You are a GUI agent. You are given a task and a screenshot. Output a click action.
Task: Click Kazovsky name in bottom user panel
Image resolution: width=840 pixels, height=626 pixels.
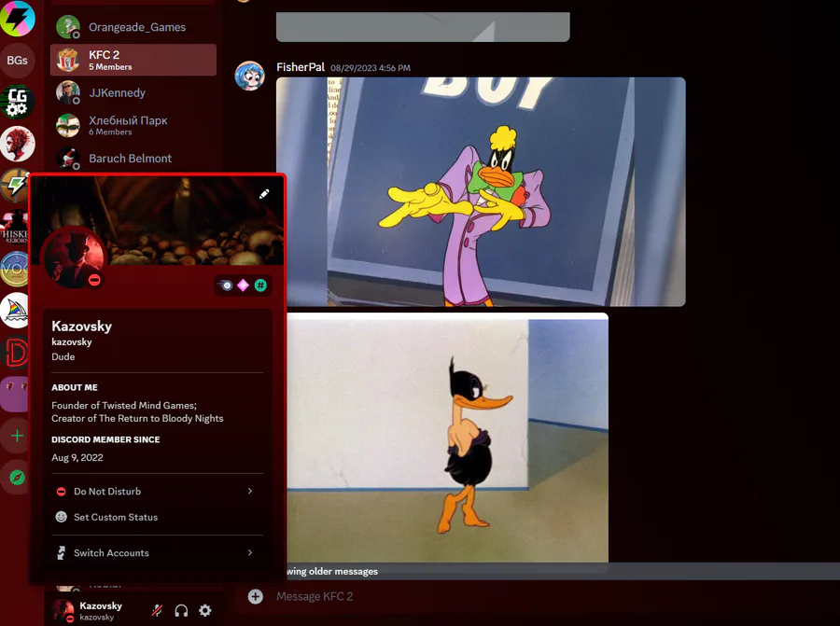point(101,605)
